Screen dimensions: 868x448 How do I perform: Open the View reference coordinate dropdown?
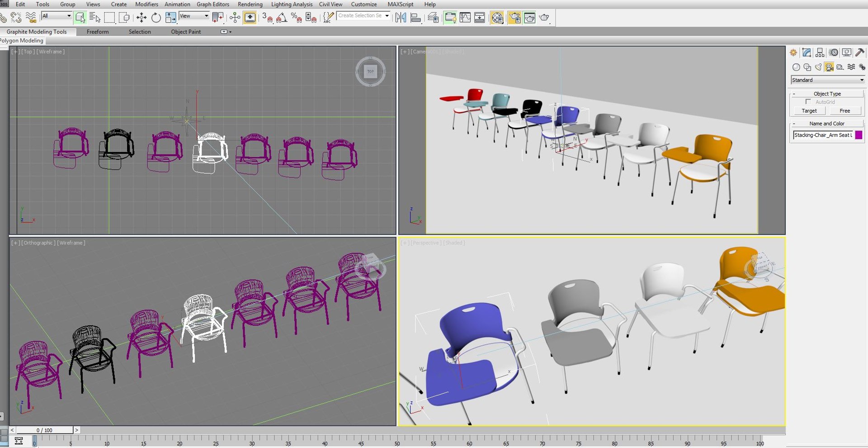click(194, 16)
